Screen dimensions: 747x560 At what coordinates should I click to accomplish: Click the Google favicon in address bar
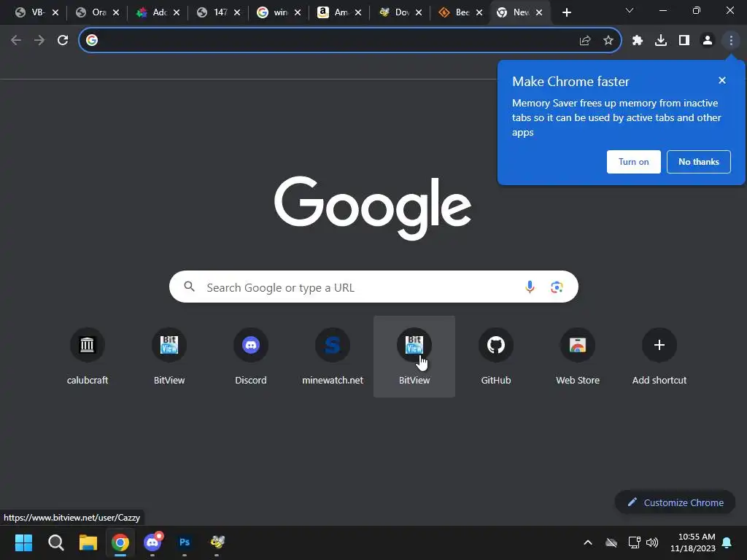point(92,40)
